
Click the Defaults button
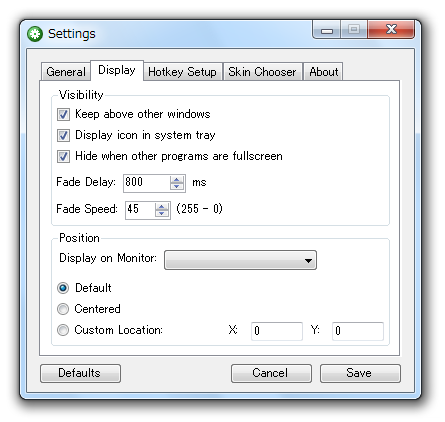[x=80, y=373]
